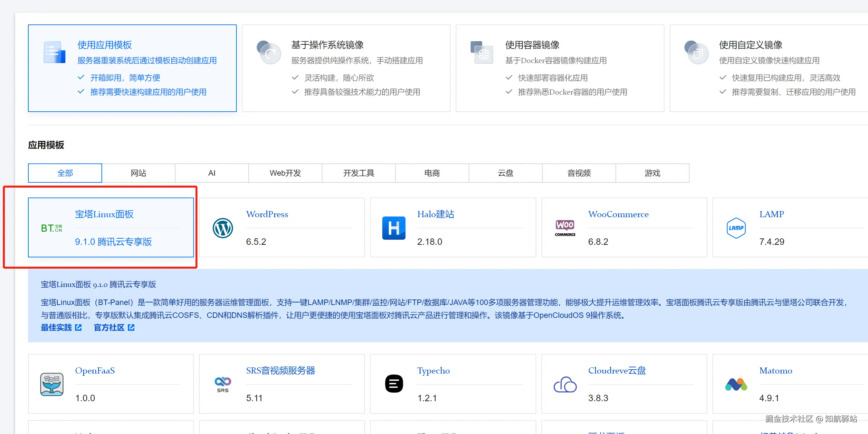Click 快速复用已构建应用，灵活高效 line

(x=786, y=78)
